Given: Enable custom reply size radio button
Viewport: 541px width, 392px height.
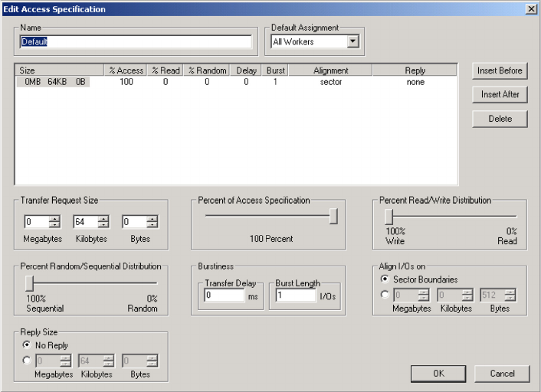Looking at the screenshot, I should [x=28, y=360].
